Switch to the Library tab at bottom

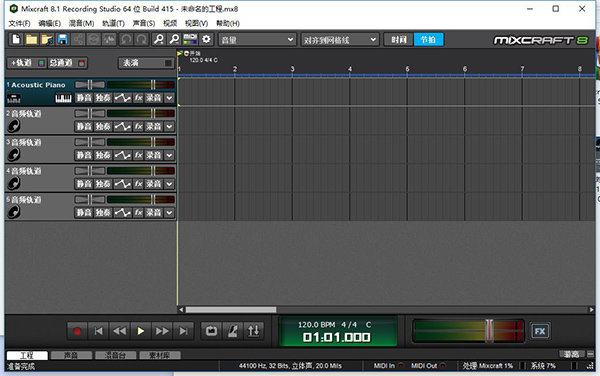click(160, 355)
